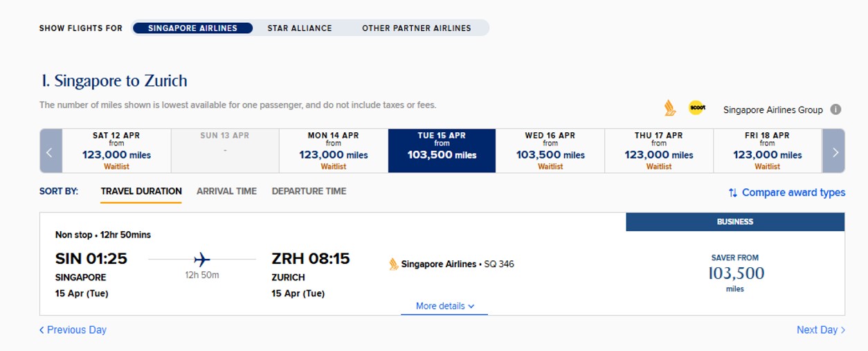Expand More details for flight SQ 346
The height and width of the screenshot is (351, 868).
coord(444,306)
